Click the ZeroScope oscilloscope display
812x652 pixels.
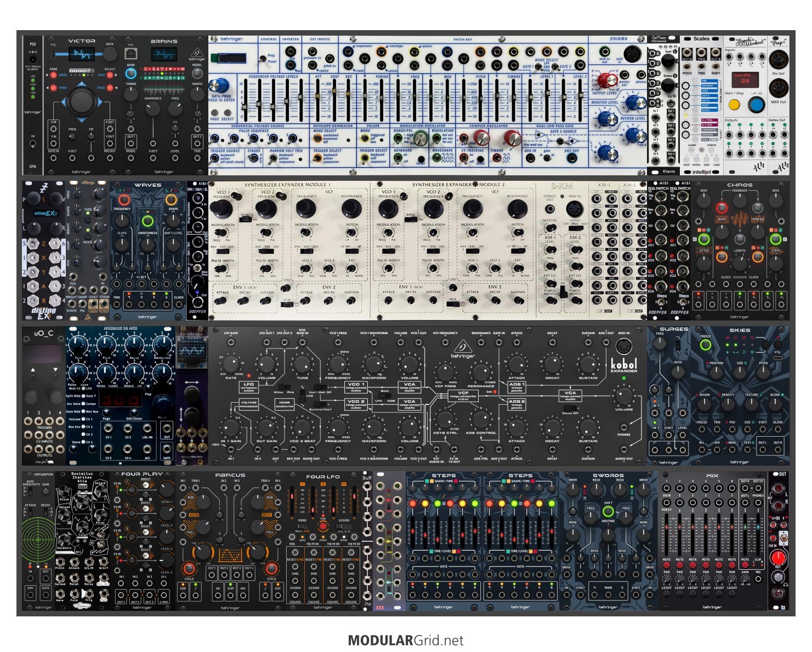(191, 350)
